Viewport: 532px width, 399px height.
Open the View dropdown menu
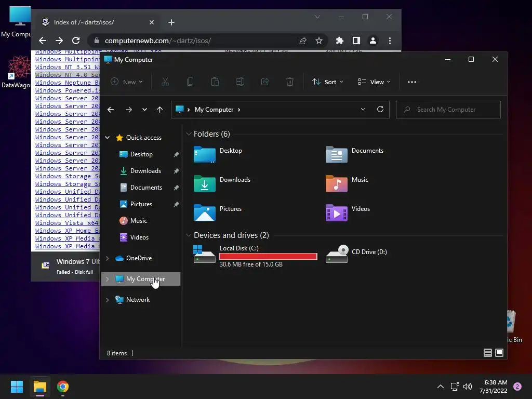[x=374, y=82]
